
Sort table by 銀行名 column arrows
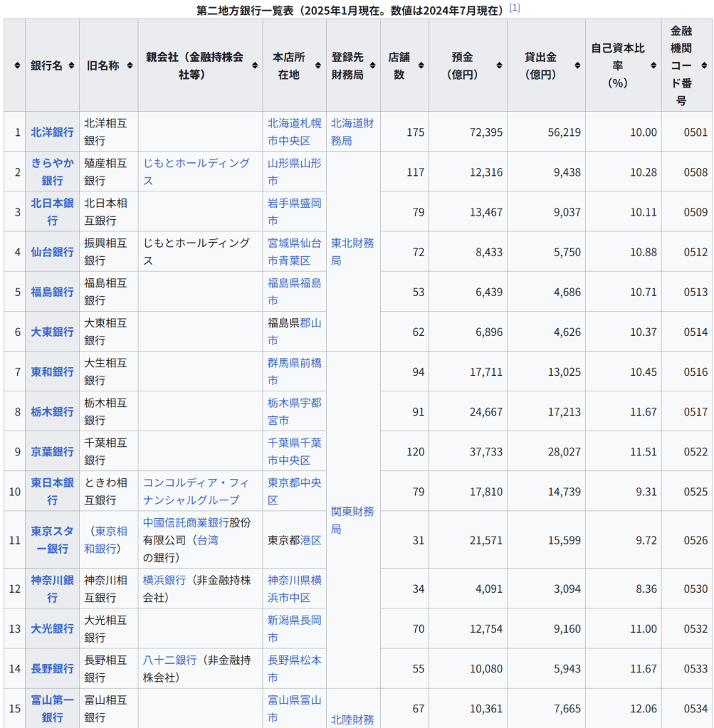[x=70, y=65]
